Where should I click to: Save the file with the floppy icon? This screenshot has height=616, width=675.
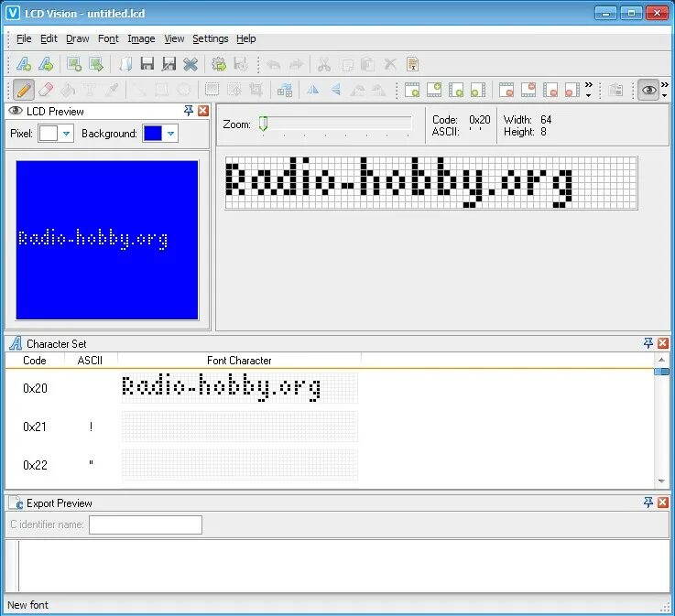pos(147,64)
